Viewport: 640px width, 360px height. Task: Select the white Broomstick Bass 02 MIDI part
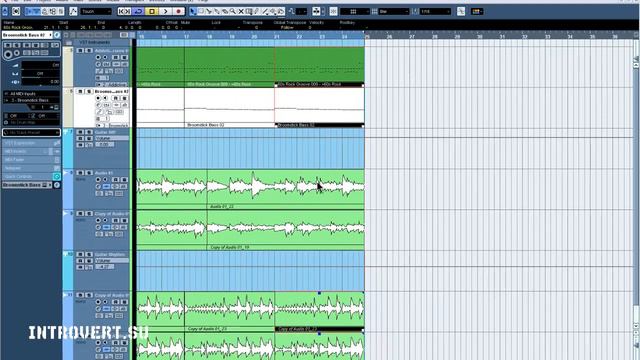pyautogui.click(x=229, y=108)
